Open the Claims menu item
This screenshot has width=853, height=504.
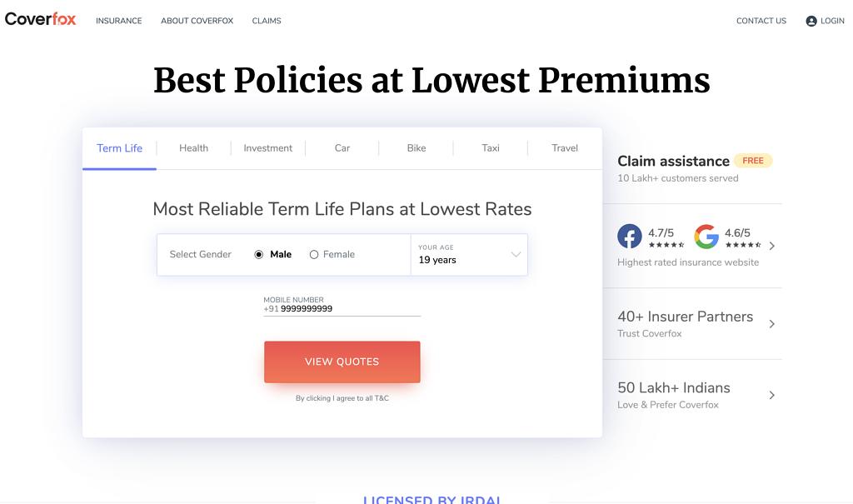point(267,21)
